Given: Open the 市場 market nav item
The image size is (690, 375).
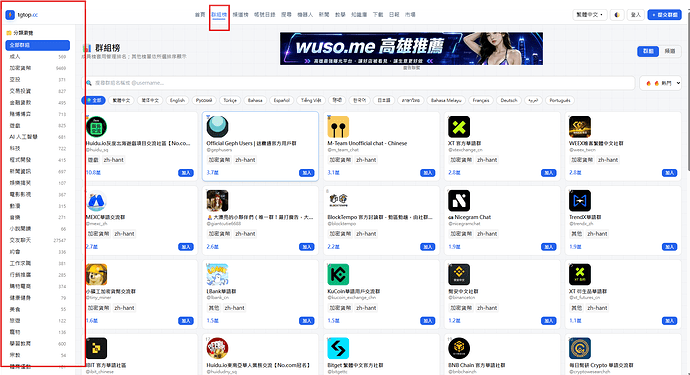Looking at the screenshot, I should [x=410, y=15].
